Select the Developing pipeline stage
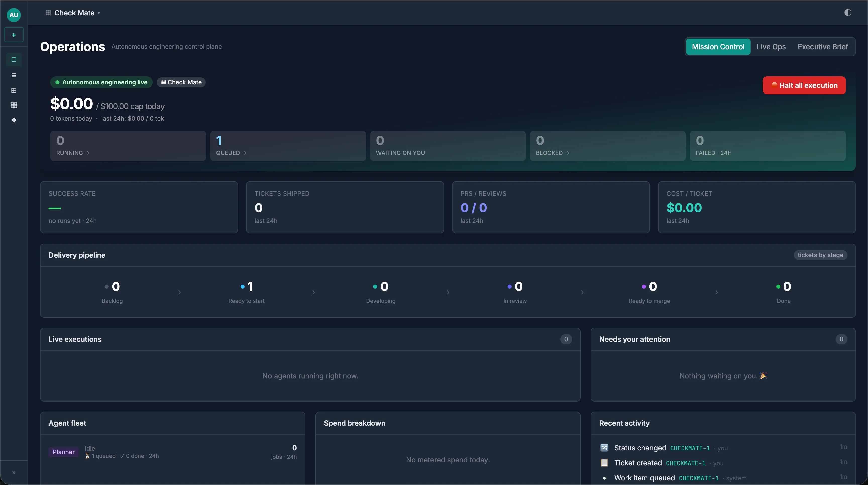Image resolution: width=868 pixels, height=485 pixels. [x=381, y=292]
